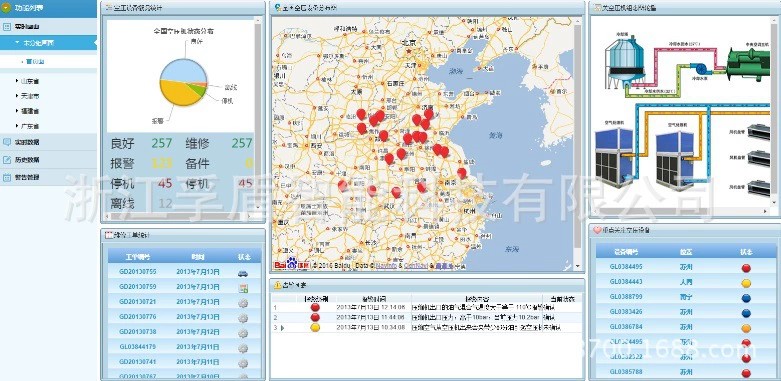Sort work orders by the 状态 column header
Screen dimensions: 781x381
coord(243,257)
